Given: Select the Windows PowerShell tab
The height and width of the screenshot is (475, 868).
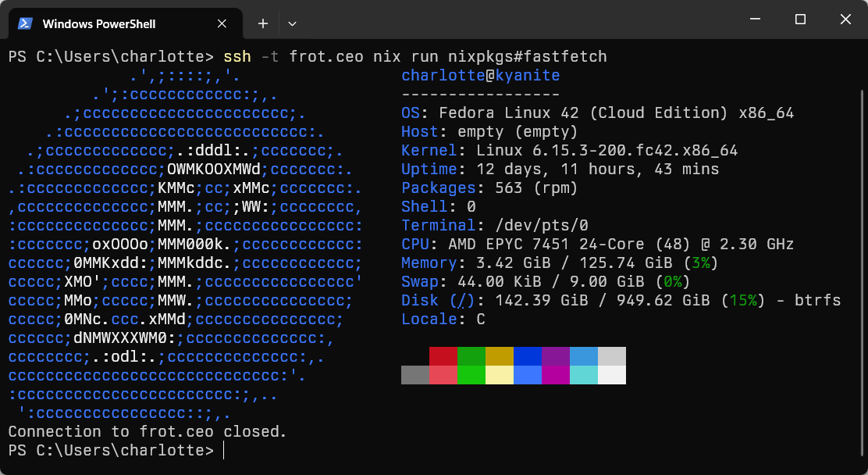Looking at the screenshot, I should (x=126, y=23).
